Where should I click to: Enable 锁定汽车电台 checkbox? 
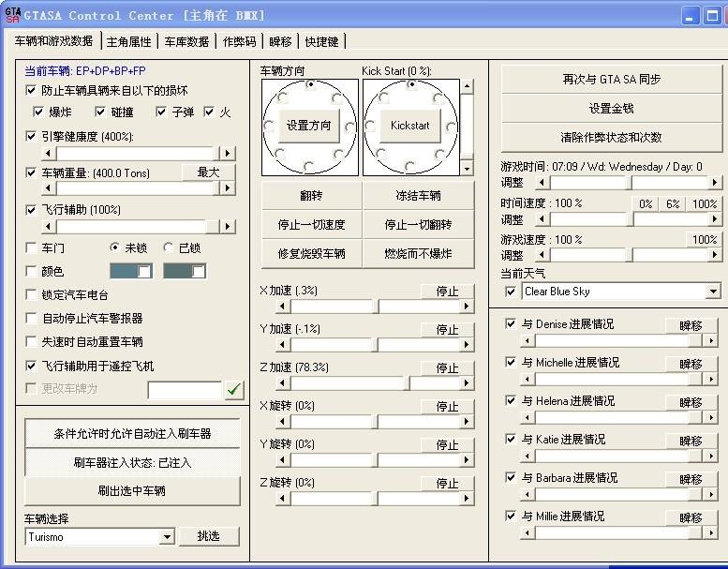(31, 294)
